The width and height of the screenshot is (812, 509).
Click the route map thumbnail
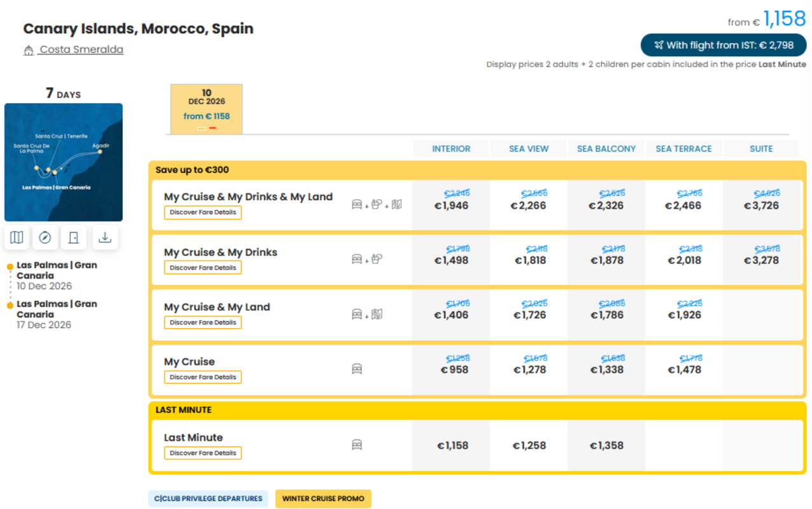point(64,162)
